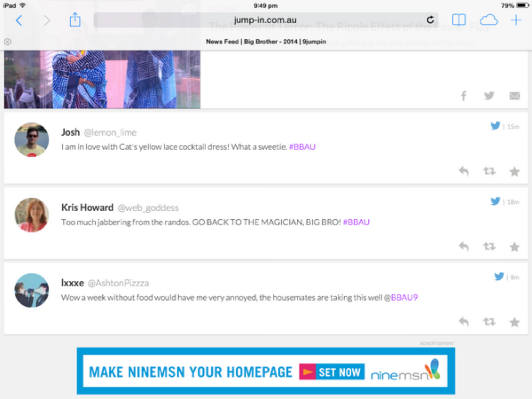Image resolution: width=532 pixels, height=399 pixels.
Task: Open the @AshtonPizzza handle
Action: [x=118, y=283]
